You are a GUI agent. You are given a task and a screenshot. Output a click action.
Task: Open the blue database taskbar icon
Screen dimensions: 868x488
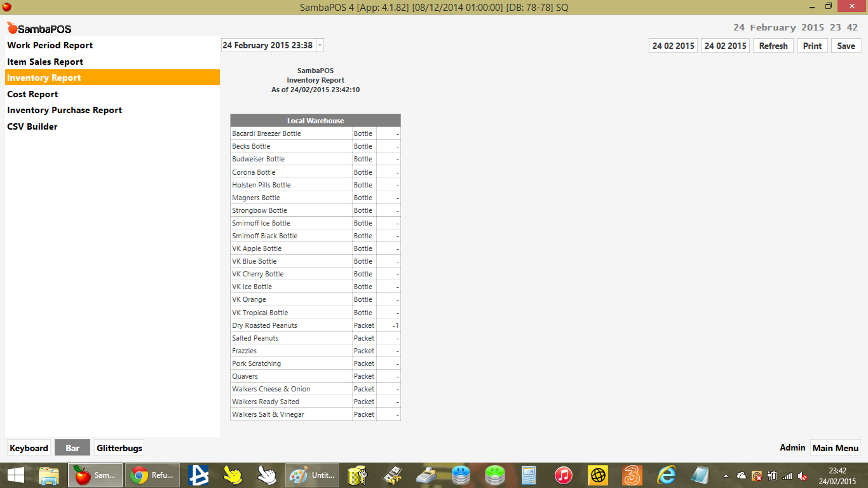pos(461,475)
